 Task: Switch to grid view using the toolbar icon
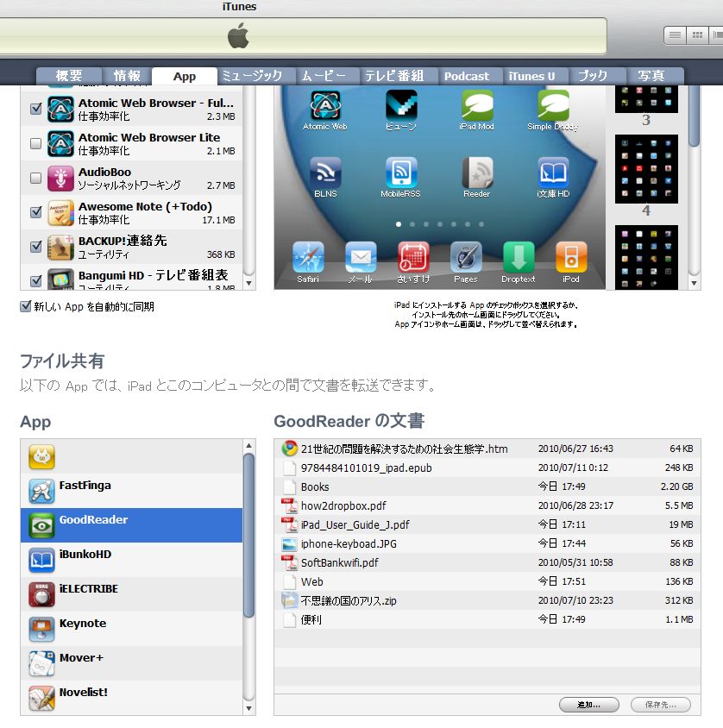(697, 35)
